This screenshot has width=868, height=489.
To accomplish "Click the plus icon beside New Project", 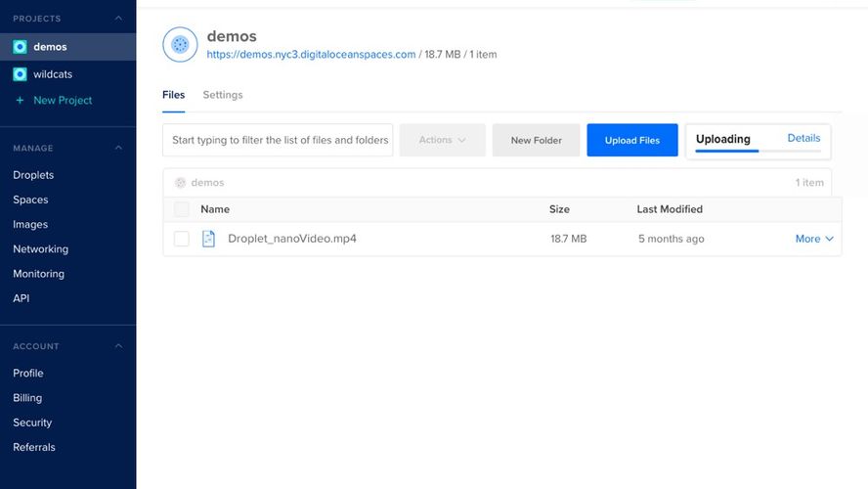I will click(20, 100).
